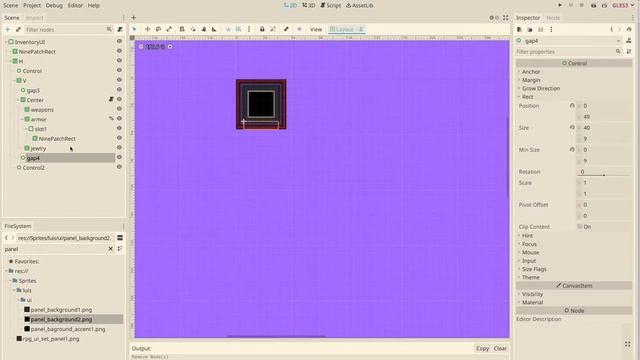
Task: Switch to the Script workspace
Action: tap(331, 5)
